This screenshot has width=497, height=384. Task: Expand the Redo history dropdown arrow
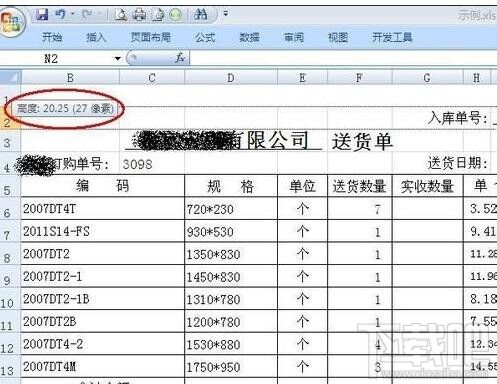pyautogui.click(x=99, y=14)
